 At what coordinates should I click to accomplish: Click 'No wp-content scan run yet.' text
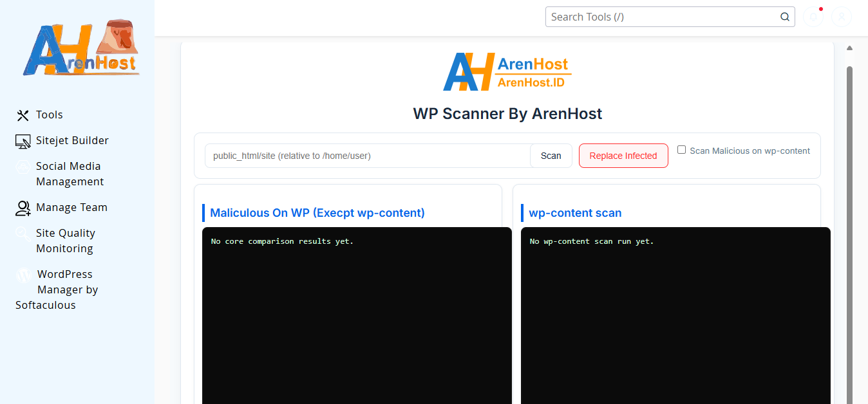click(x=592, y=241)
